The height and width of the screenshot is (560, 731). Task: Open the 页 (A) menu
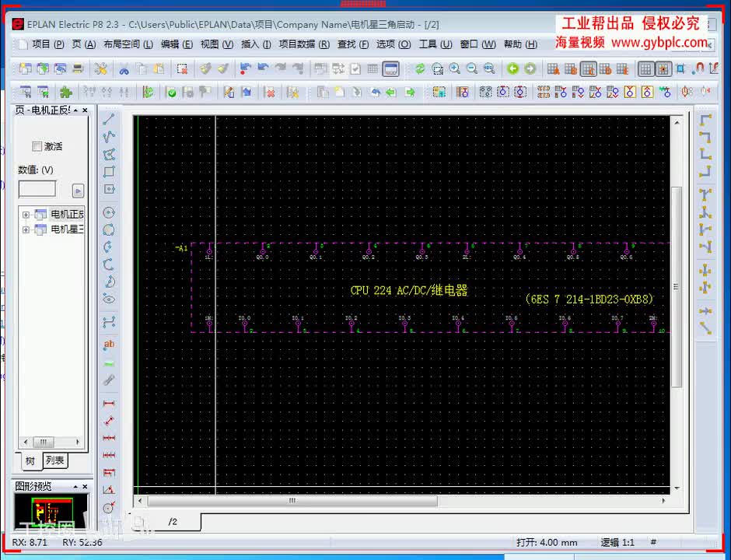[x=84, y=44]
